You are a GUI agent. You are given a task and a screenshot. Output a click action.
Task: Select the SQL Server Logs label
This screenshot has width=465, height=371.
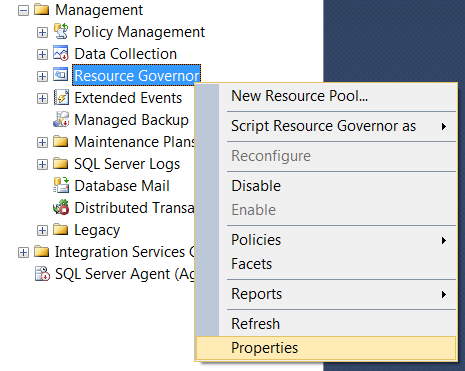click(x=127, y=164)
